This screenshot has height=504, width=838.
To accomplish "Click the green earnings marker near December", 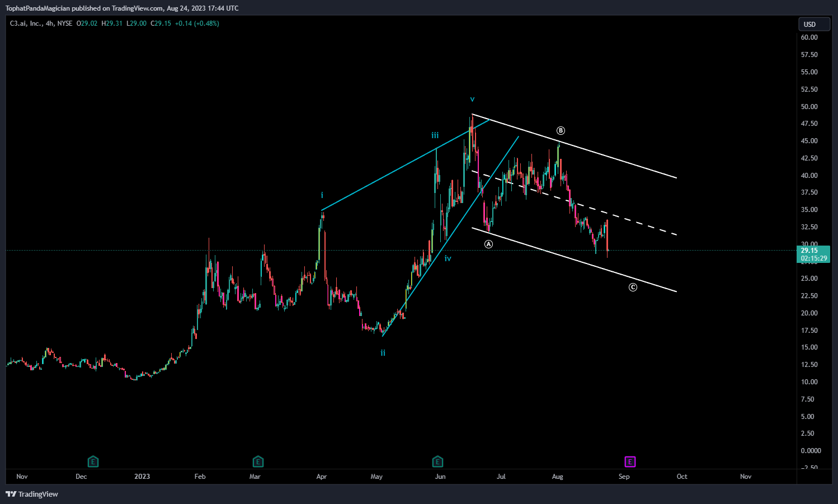I will pos(93,461).
